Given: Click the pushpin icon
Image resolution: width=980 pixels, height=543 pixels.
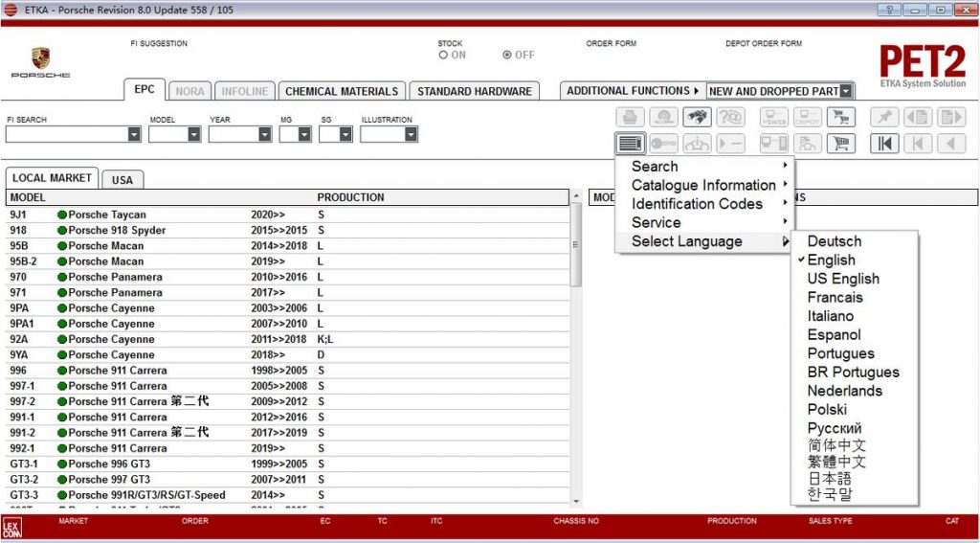Looking at the screenshot, I should tap(884, 117).
